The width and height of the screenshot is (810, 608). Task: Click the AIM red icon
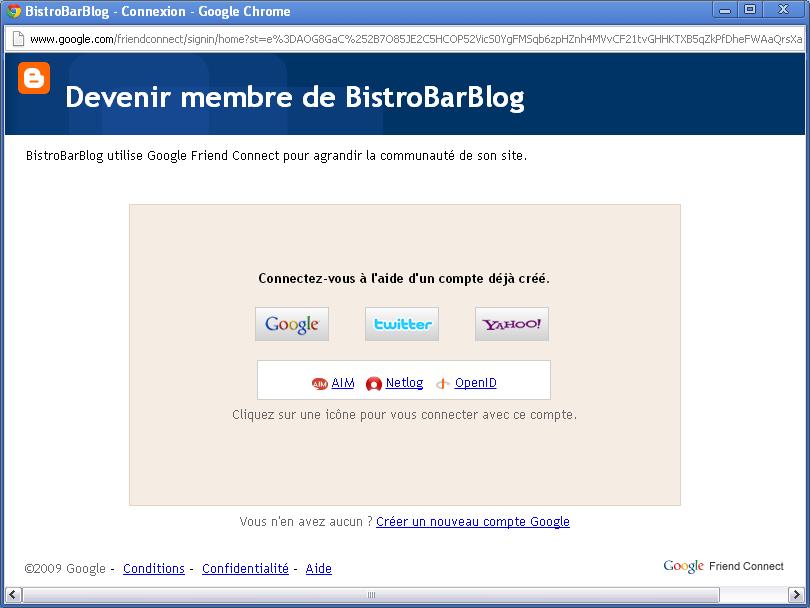click(x=320, y=384)
